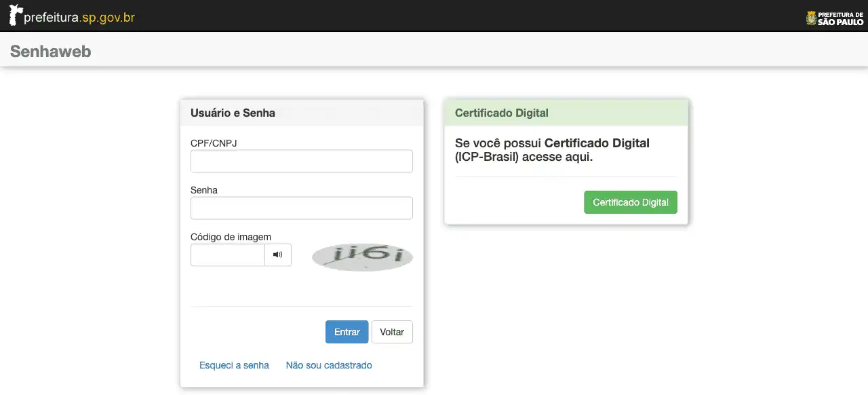
Task: Click the São Paulo map silhouette icon
Action: (x=16, y=15)
